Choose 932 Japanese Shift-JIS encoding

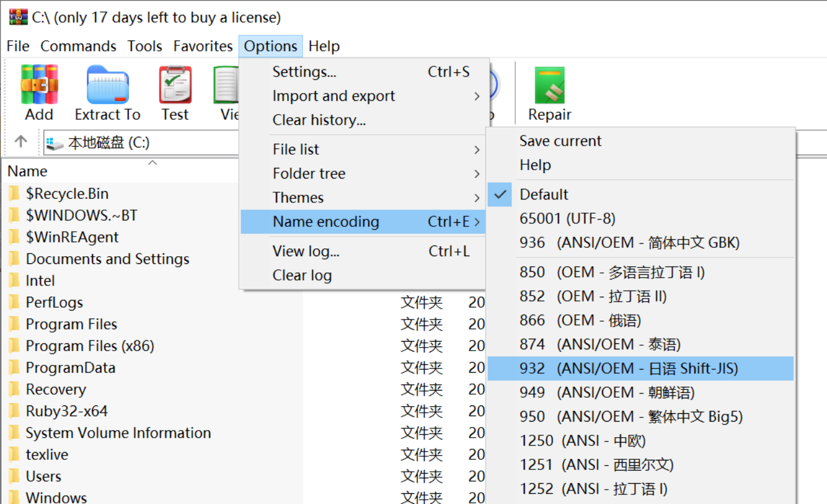click(x=628, y=368)
